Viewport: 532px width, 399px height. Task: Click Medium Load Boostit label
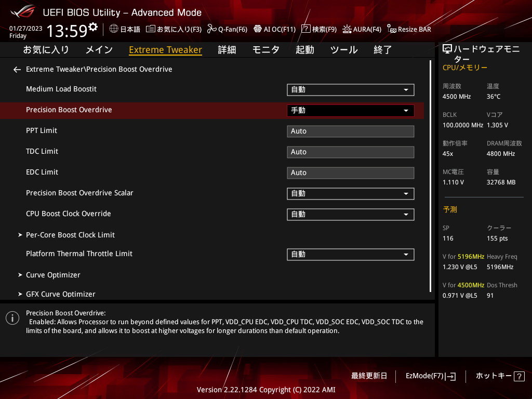coord(61,89)
